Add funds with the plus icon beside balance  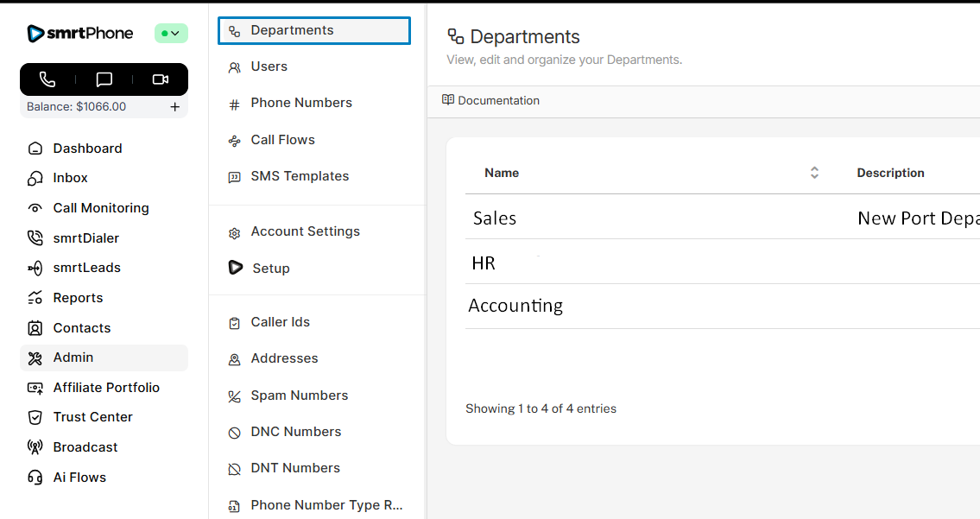[x=174, y=107]
